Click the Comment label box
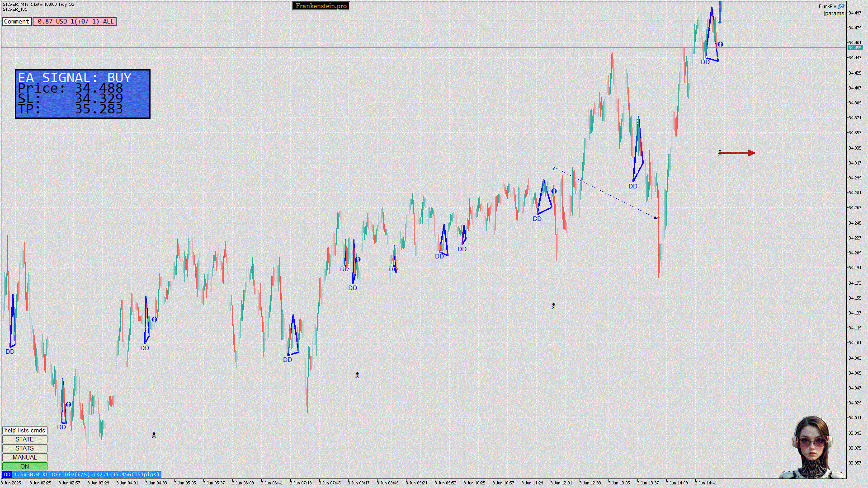868x488 pixels. [x=17, y=21]
